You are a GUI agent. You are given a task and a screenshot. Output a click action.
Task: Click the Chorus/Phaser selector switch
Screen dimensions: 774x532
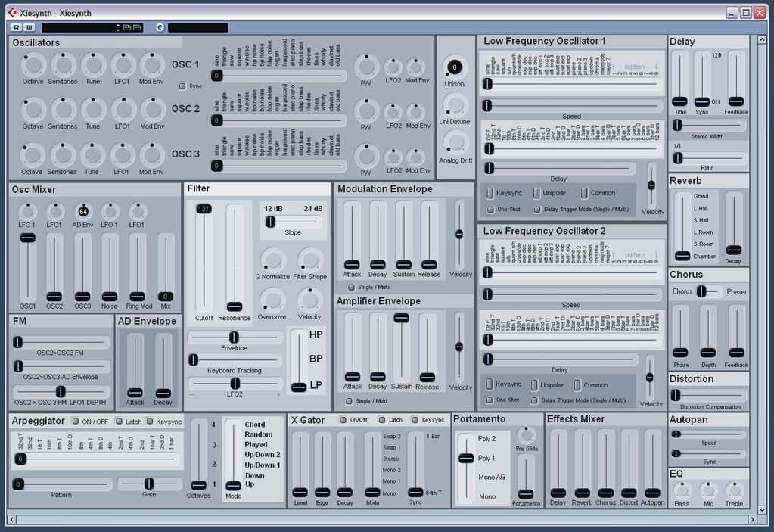703,291
